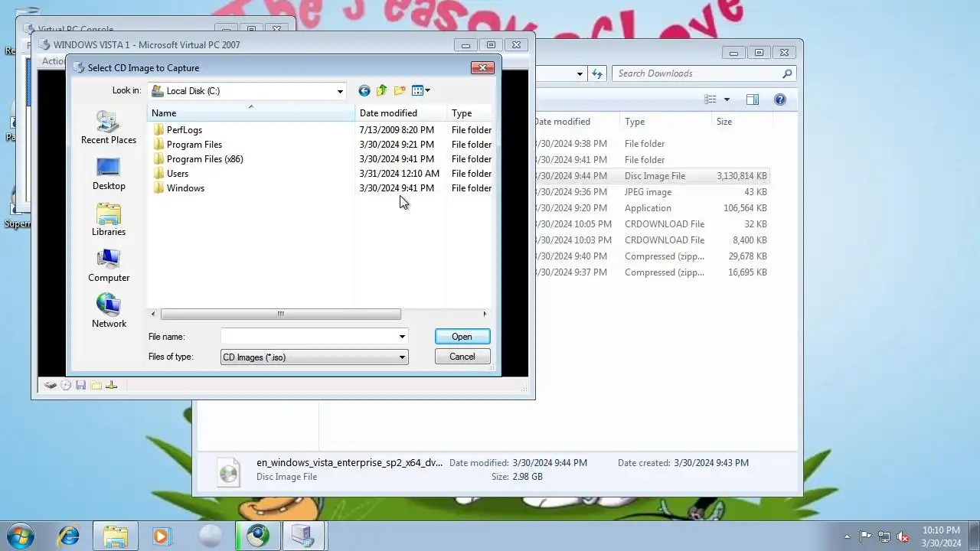
Task: Click the taskbar clock showing 10:10 PM
Action: [942, 536]
